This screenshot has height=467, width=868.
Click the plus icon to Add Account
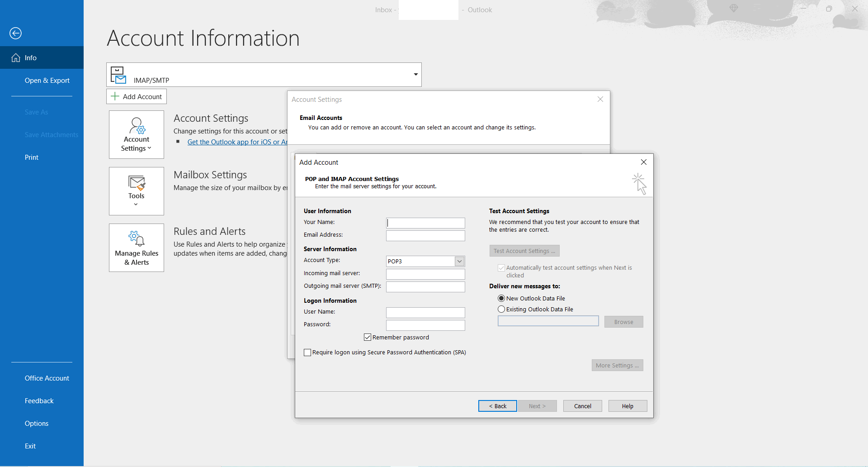pos(115,96)
